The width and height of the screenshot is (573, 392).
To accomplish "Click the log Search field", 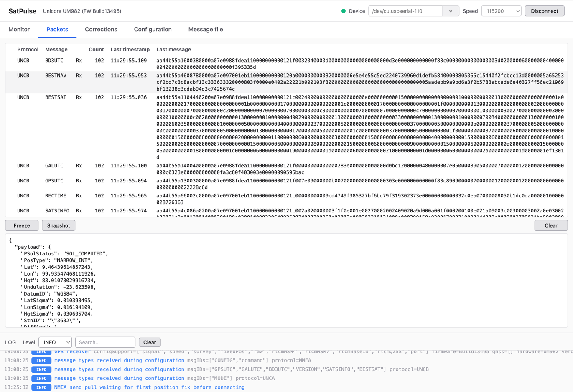I will [x=105, y=342].
